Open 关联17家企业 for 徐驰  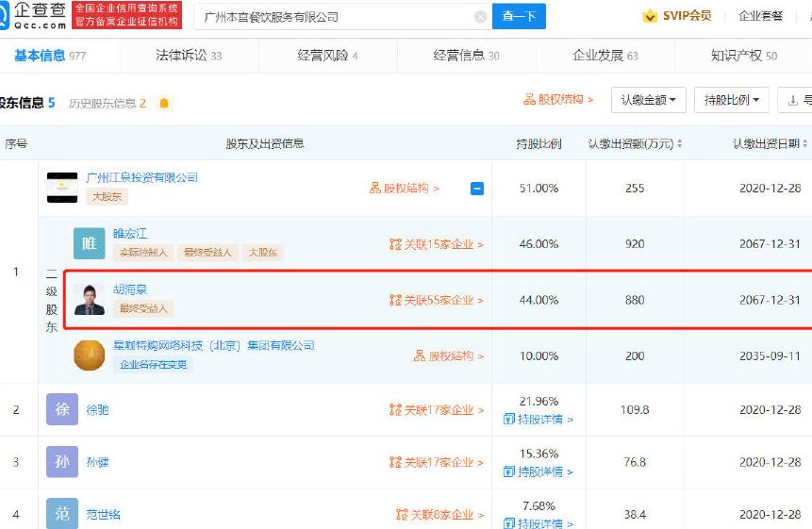point(436,410)
